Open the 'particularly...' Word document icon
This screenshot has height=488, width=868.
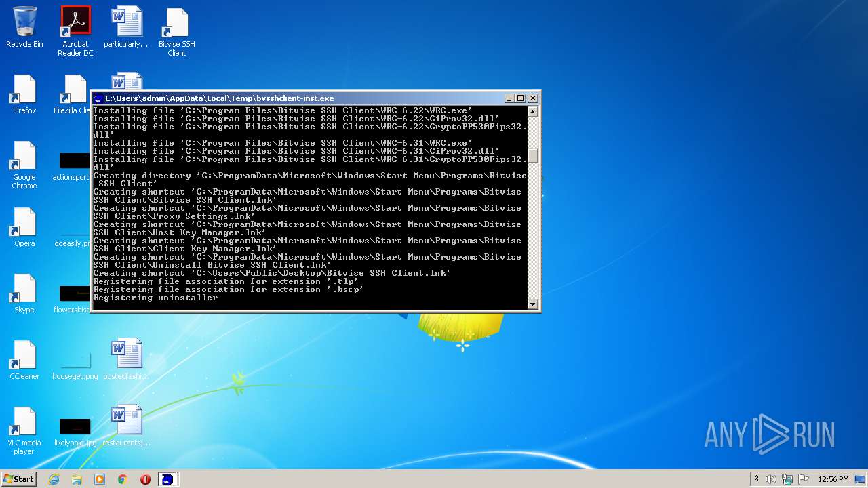click(126, 28)
